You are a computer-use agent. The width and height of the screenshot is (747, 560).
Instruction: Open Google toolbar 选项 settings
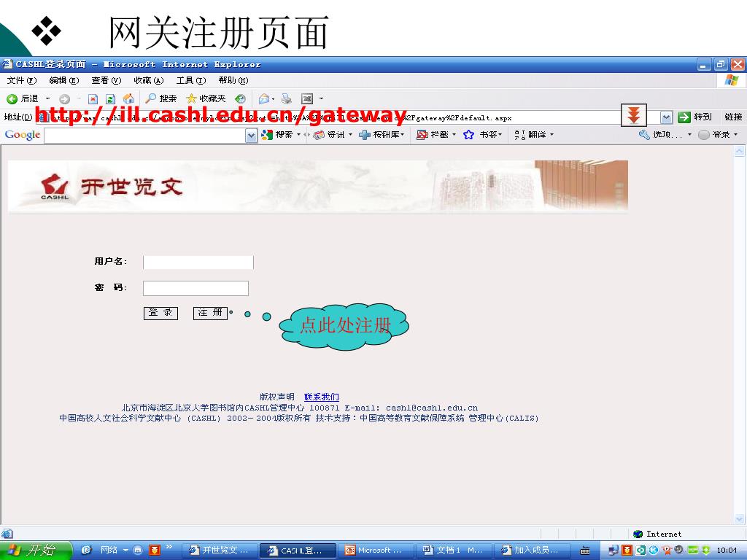[660, 135]
